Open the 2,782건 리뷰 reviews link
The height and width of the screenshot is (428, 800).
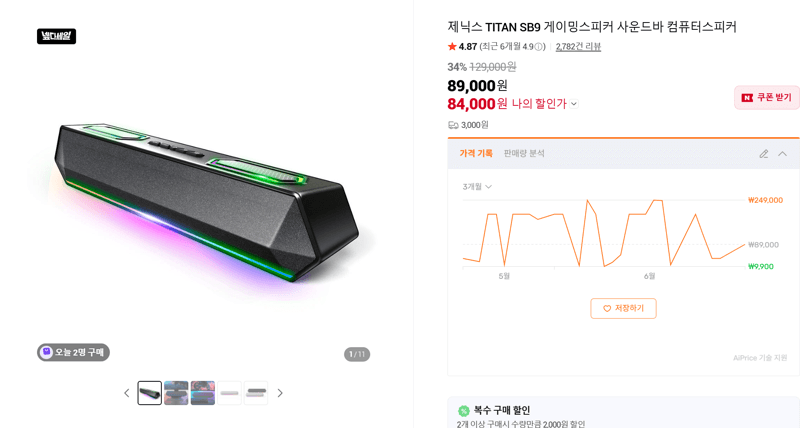pos(578,46)
